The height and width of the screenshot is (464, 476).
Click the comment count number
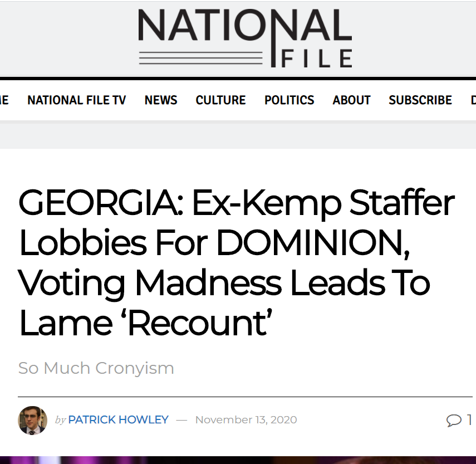tap(469, 420)
